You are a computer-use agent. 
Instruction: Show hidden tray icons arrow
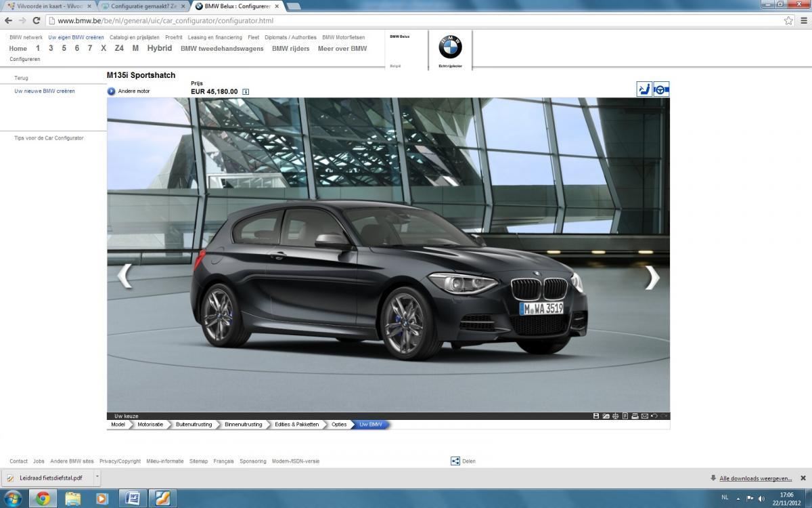[x=738, y=499]
